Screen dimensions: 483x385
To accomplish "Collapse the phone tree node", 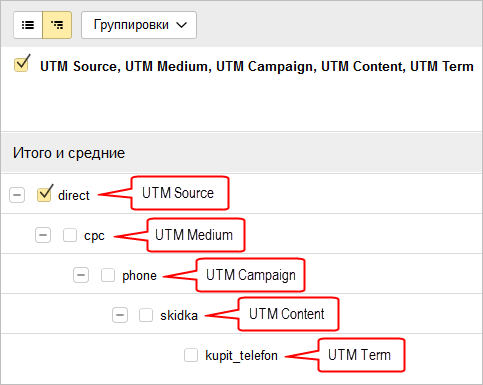I will 81,275.
